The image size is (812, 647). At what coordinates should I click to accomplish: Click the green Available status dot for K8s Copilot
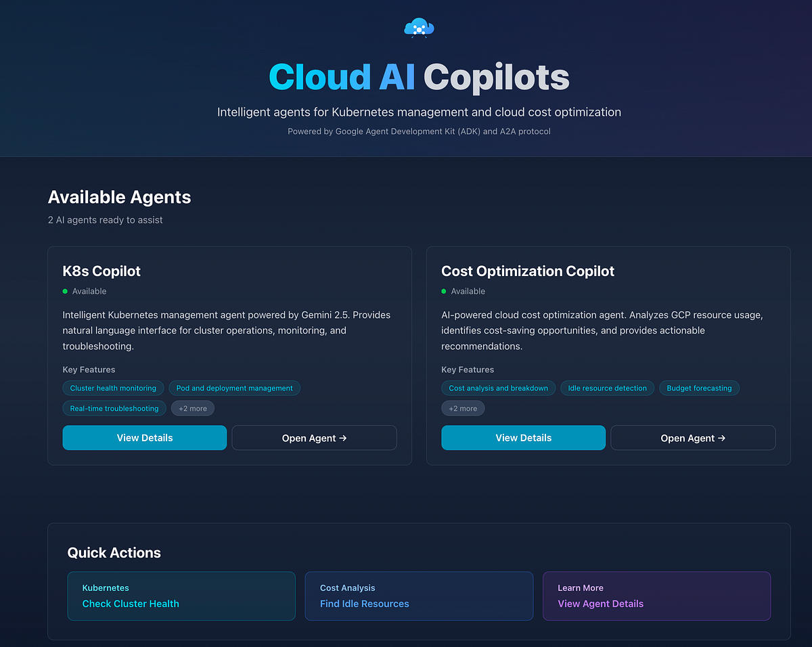point(65,291)
